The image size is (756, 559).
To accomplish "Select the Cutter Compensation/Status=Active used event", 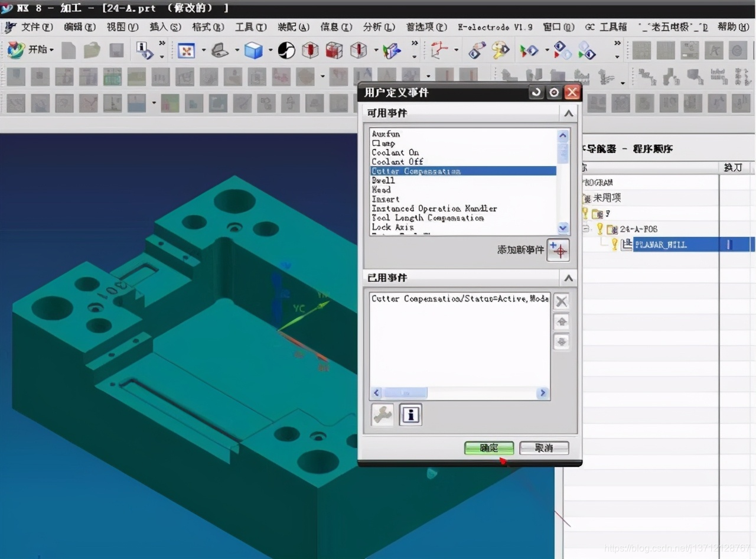I will pos(460,299).
